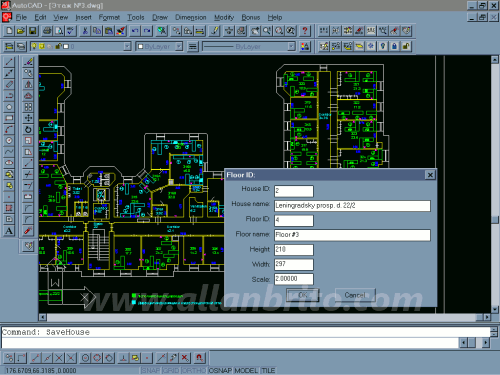
Task: Click the Save file toolbar icon
Action: [x=33, y=31]
